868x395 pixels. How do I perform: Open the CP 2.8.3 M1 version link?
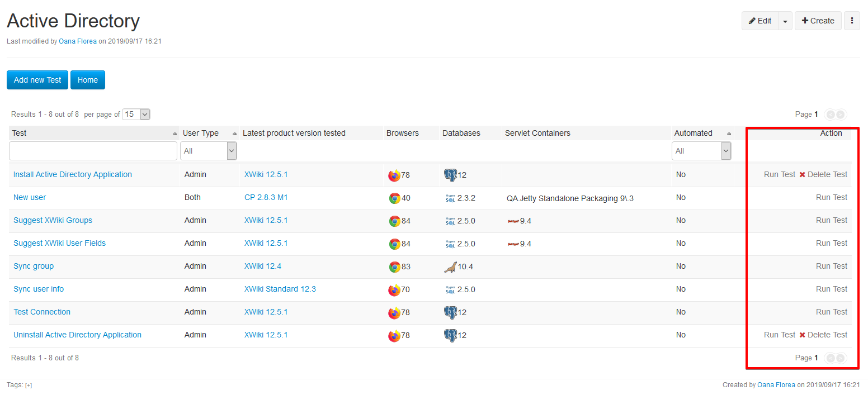pos(266,197)
